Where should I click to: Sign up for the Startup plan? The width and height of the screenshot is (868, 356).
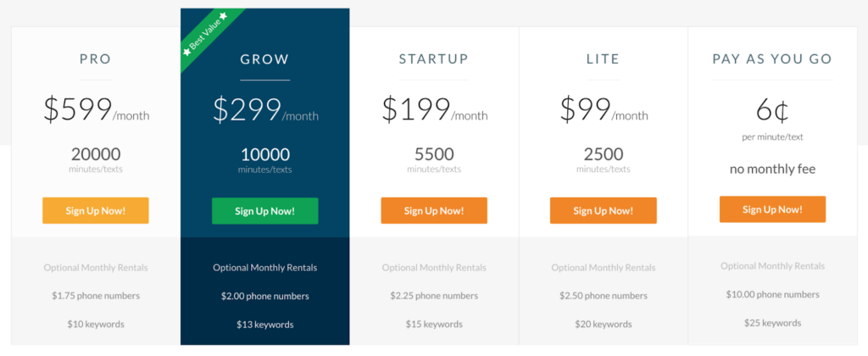[x=434, y=210]
